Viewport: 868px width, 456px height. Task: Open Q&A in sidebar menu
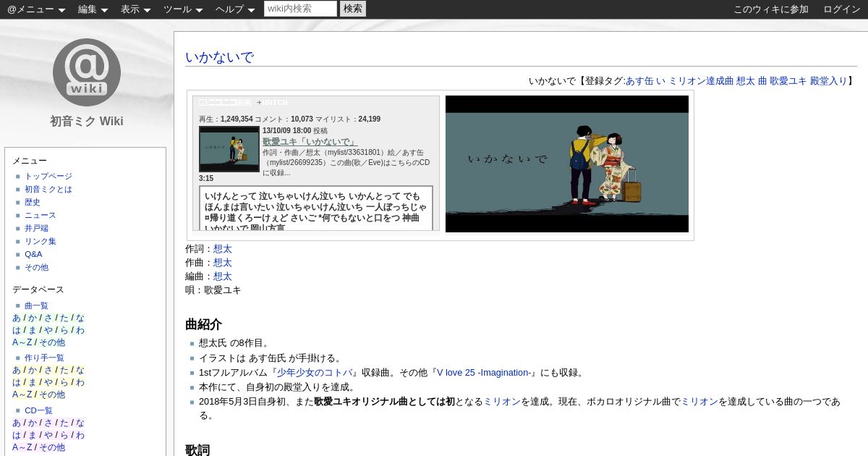[33, 254]
